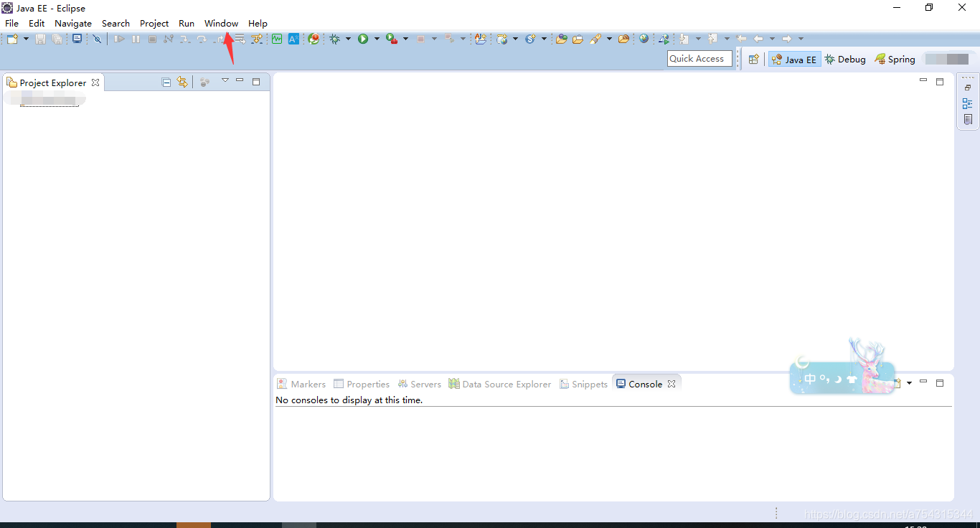
Task: Open the Window menu
Action: point(221,23)
